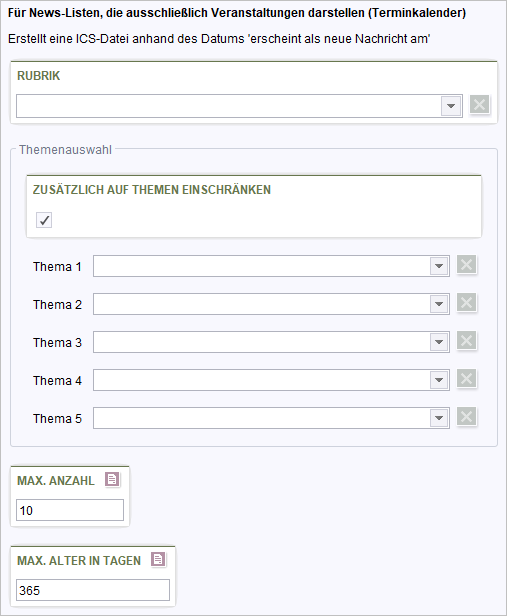This screenshot has height=616, width=507.
Task: Expand the Thema 1 dropdown
Action: [439, 266]
